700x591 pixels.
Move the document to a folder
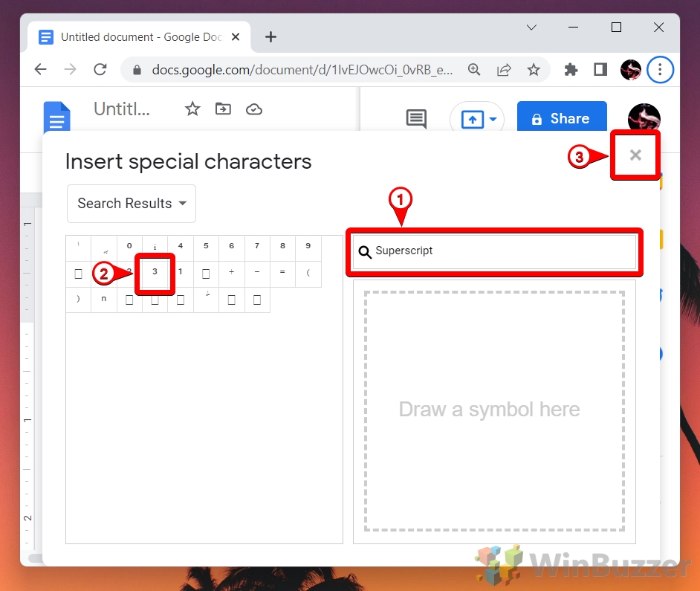pyautogui.click(x=223, y=109)
